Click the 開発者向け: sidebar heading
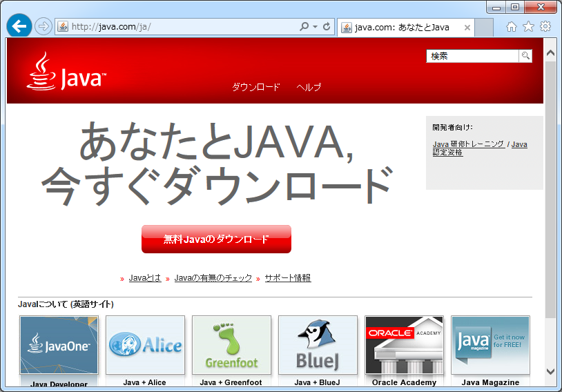This screenshot has width=562, height=392. [452, 127]
